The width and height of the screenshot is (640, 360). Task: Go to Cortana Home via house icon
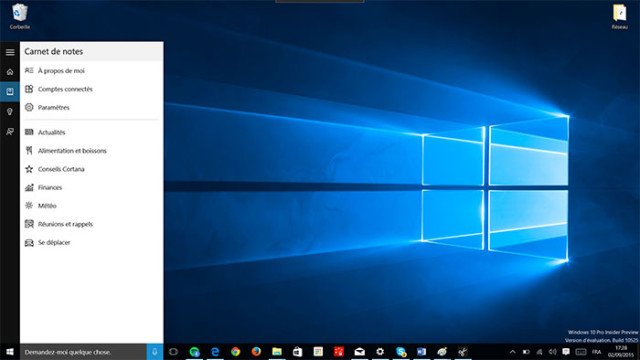(x=10, y=72)
